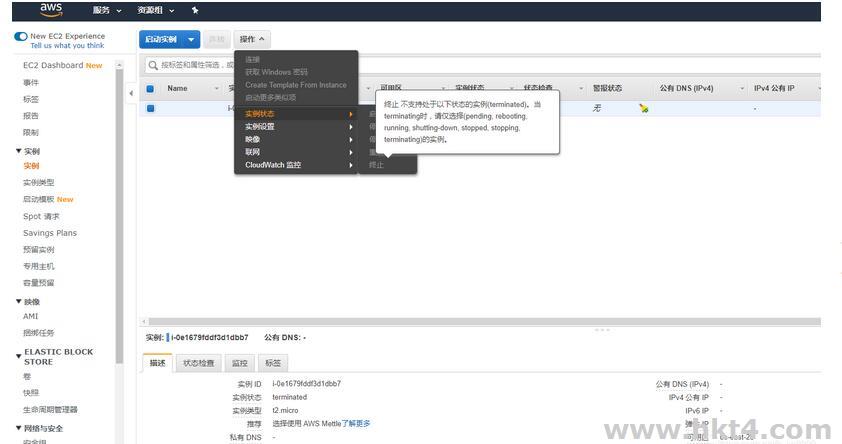The image size is (842, 444).
Task: Open 报告 in the sidebar
Action: click(31, 116)
